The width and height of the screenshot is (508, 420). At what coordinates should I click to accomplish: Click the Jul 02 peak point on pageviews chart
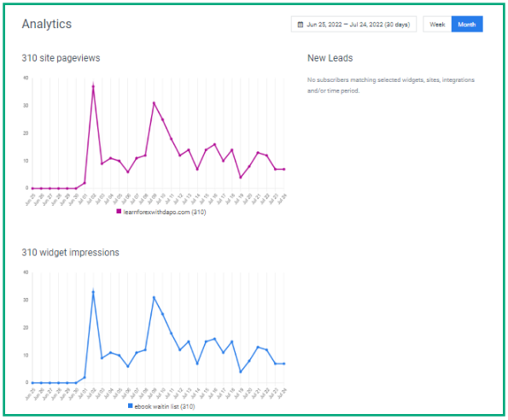pos(93,86)
